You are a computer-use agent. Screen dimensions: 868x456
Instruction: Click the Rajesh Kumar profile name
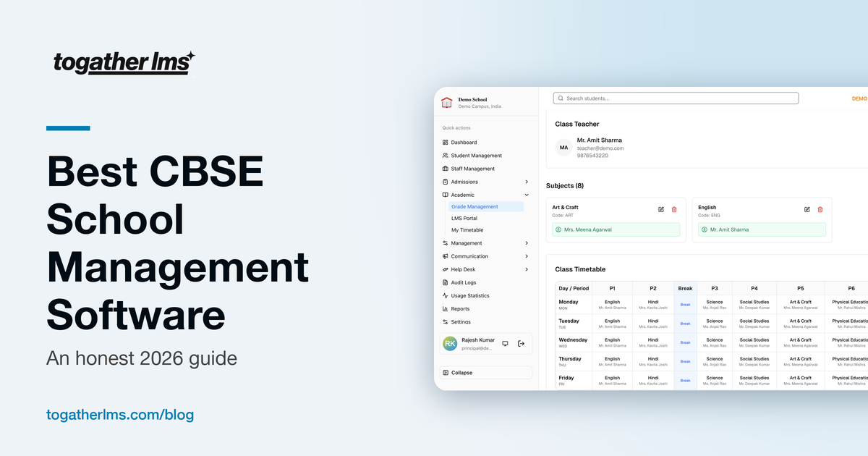477,339
